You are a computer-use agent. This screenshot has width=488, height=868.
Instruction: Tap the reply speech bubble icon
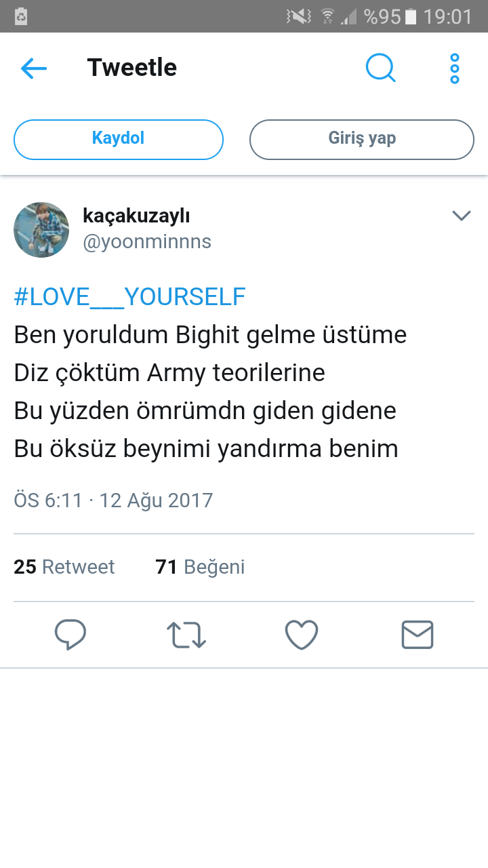70,635
